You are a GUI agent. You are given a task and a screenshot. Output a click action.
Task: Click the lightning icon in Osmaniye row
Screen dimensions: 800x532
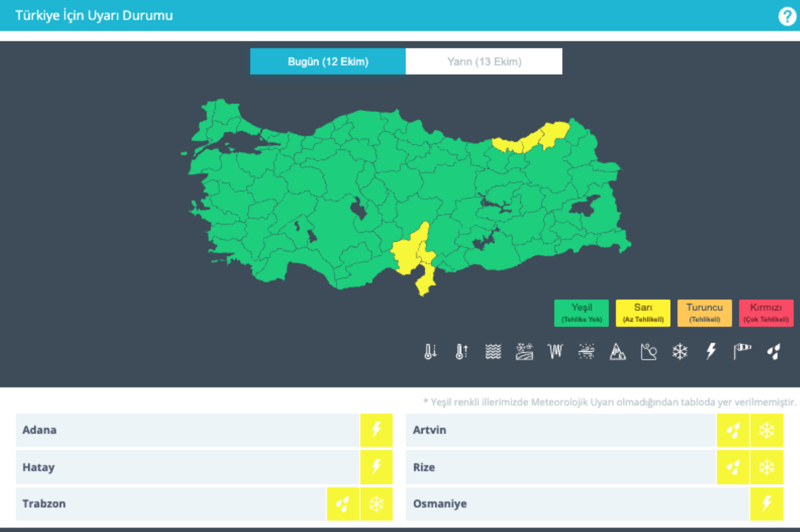(767, 504)
